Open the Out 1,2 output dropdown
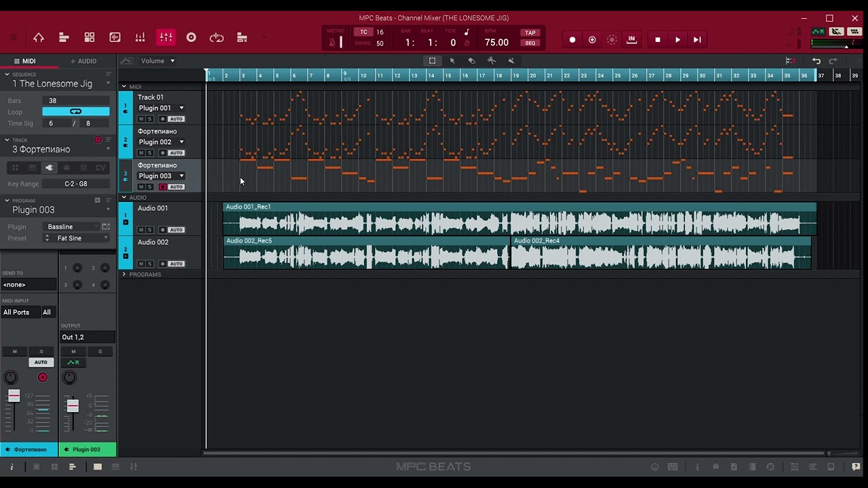 pyautogui.click(x=87, y=337)
